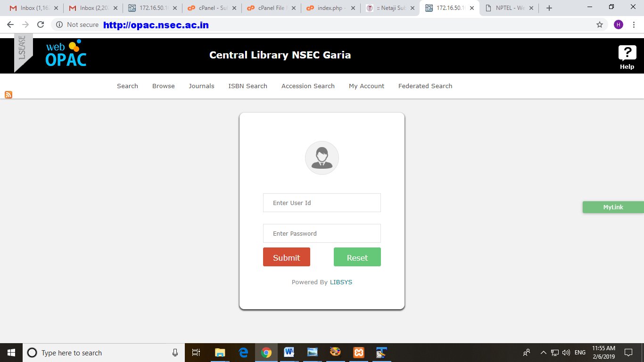Open the Journals menu item

point(201,86)
